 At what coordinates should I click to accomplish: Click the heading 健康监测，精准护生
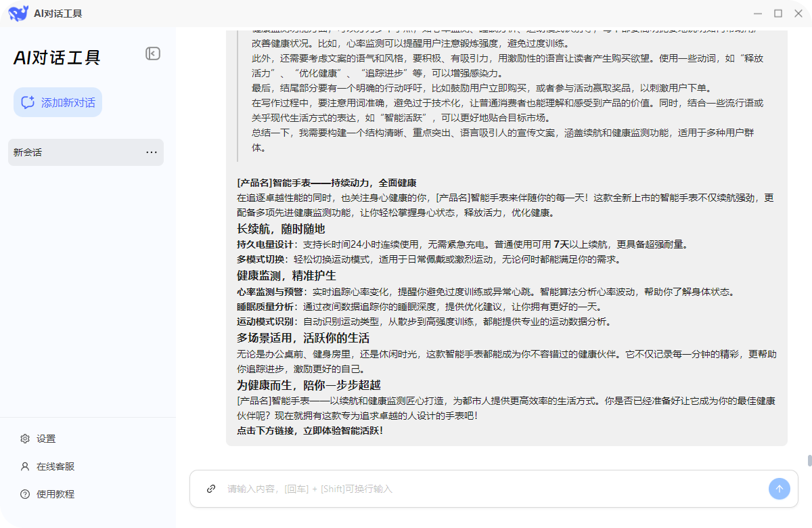286,276
